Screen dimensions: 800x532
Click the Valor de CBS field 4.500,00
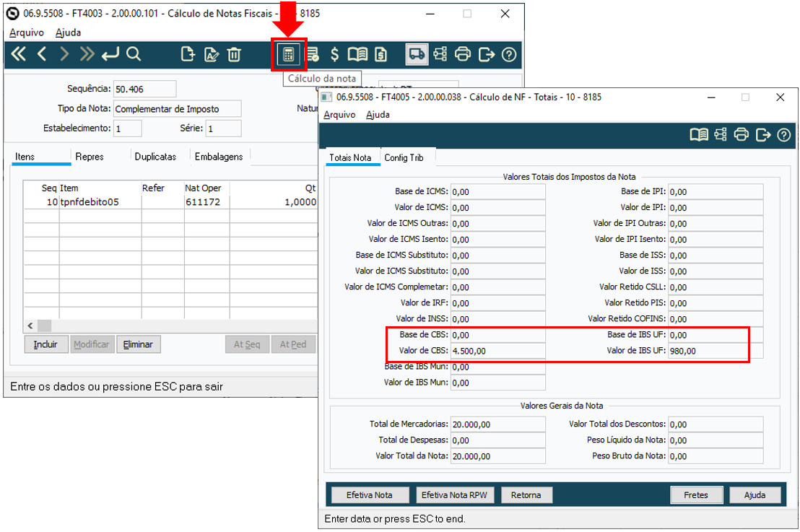498,351
